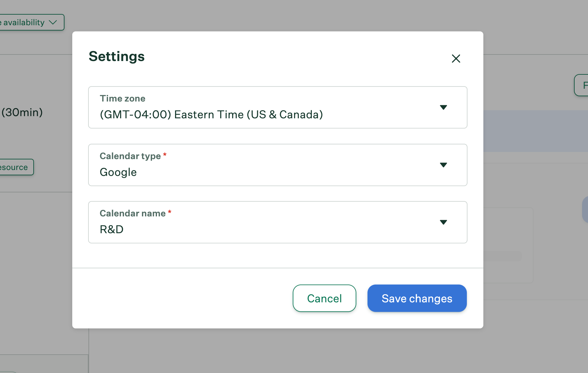Click the Calendar type dropdown arrow
Screen dimensions: 588x373
pyautogui.click(x=443, y=165)
